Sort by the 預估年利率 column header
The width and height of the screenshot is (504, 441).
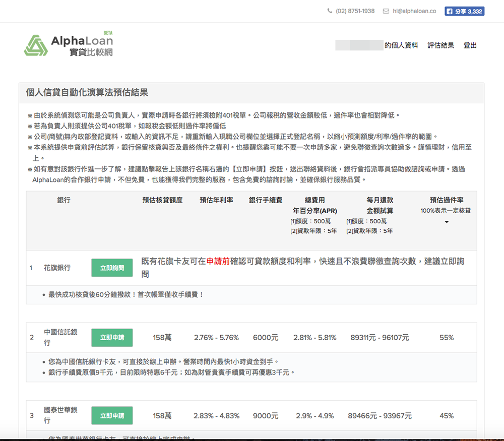[216, 200]
